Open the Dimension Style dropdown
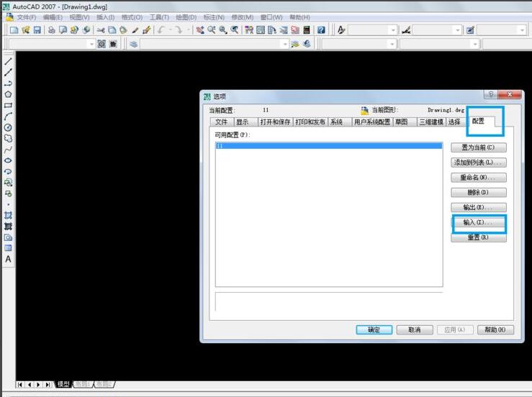 [x=458, y=30]
